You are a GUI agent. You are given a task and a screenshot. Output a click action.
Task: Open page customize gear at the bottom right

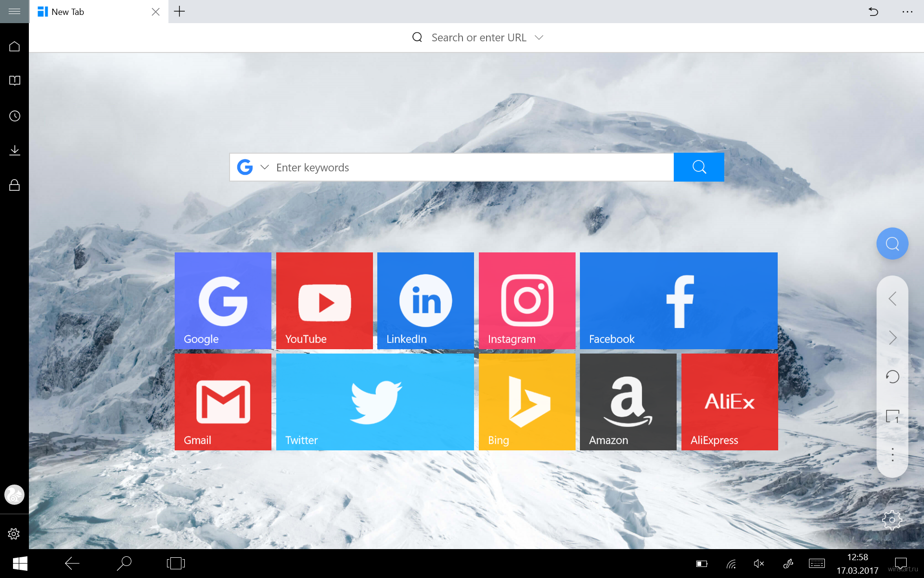tap(892, 520)
